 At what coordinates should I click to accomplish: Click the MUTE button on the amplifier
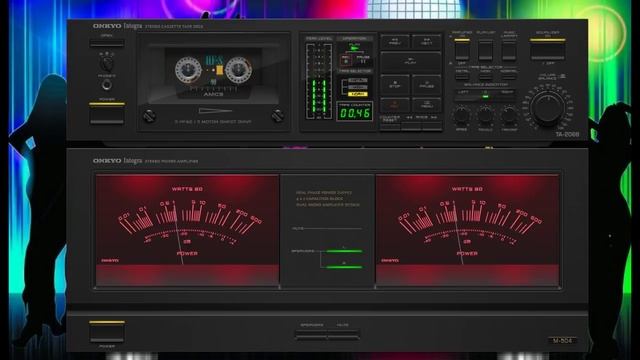pyautogui.click(x=343, y=335)
